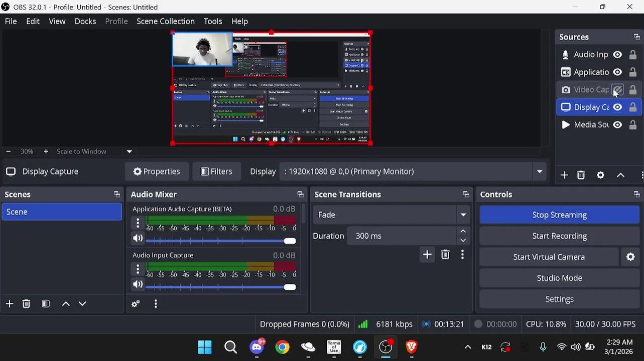Viewport: 644px width, 361px height.
Task: Open Filters for Display Capture
Action: tap(216, 171)
